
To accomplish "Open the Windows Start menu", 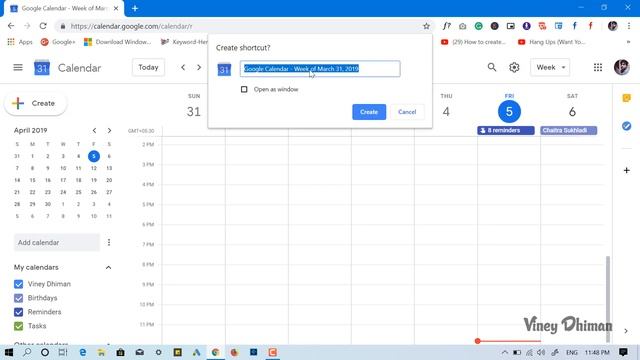I will click(x=9, y=352).
